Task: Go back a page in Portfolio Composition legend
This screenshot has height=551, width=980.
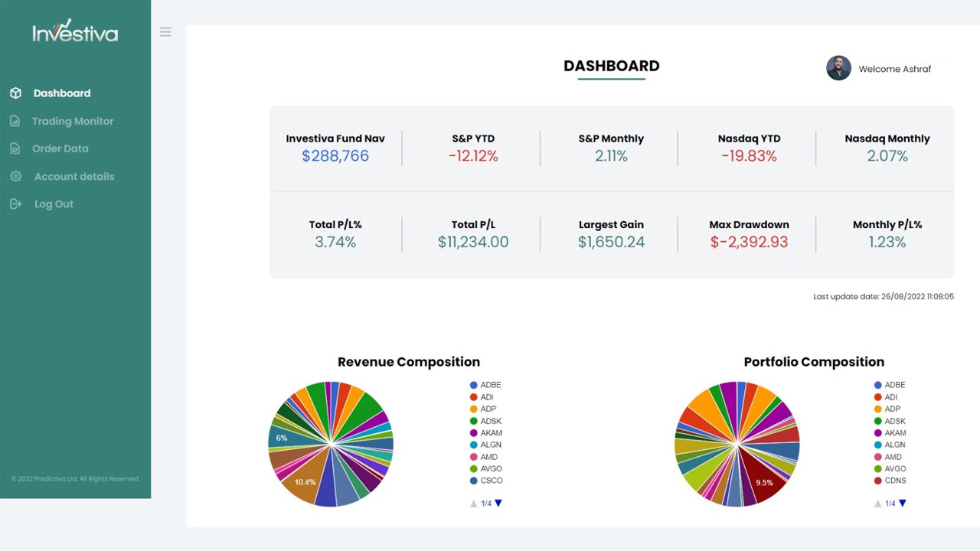Action: click(878, 504)
